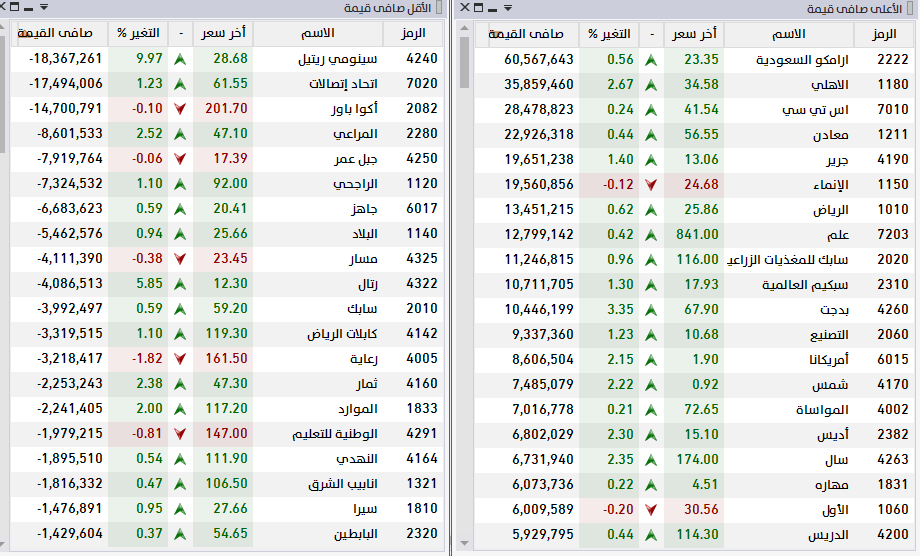This screenshot has width=920, height=556.
Task: Select symbol 2222 in right panel
Action: tap(892, 60)
